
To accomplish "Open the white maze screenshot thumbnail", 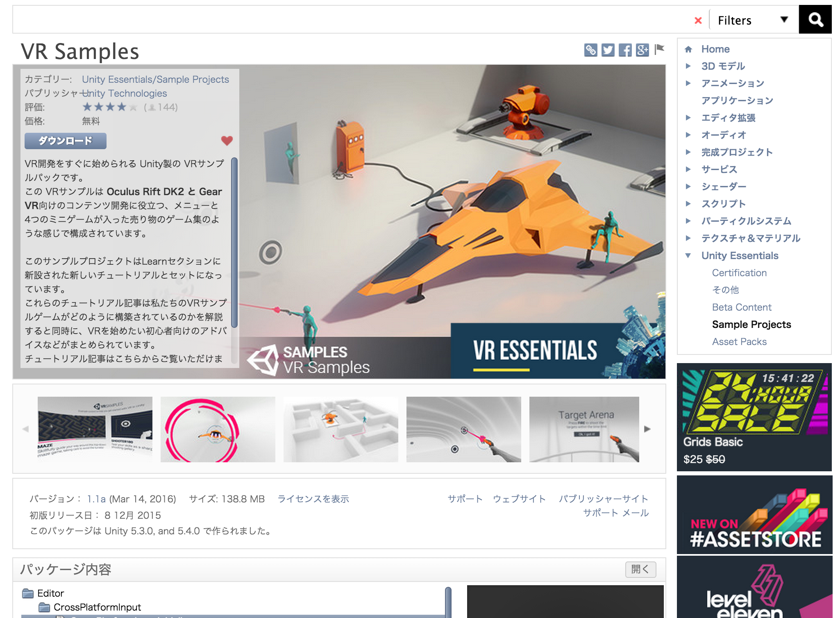I will click(341, 429).
